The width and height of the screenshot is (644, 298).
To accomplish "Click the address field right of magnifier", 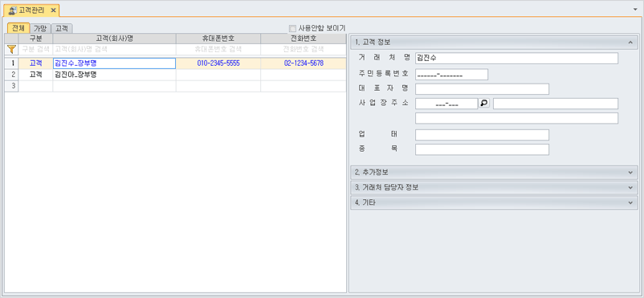I will coord(556,104).
